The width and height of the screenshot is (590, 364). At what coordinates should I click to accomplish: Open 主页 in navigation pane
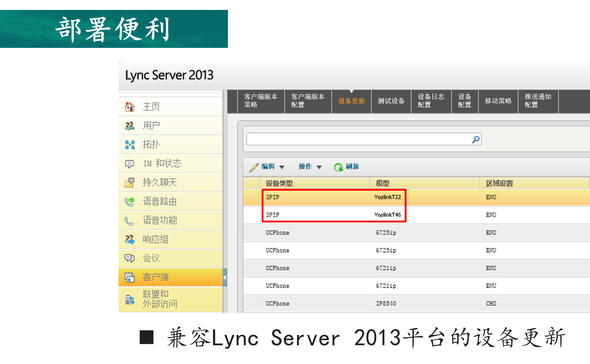coord(171,106)
